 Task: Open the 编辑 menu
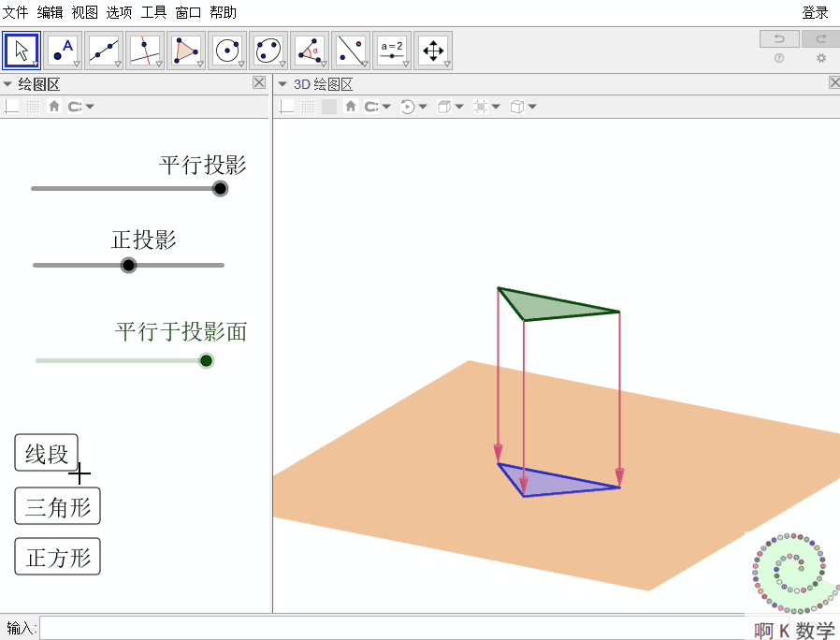(x=50, y=12)
